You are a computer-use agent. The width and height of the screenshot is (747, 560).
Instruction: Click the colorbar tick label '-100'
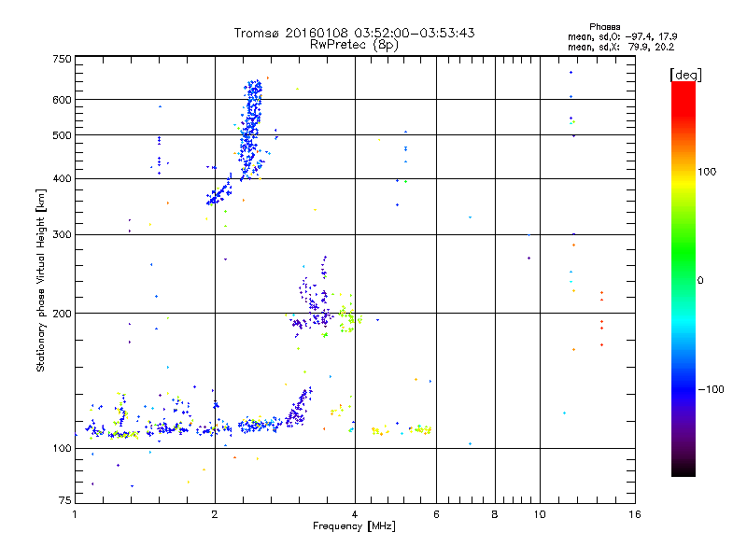tap(711, 389)
